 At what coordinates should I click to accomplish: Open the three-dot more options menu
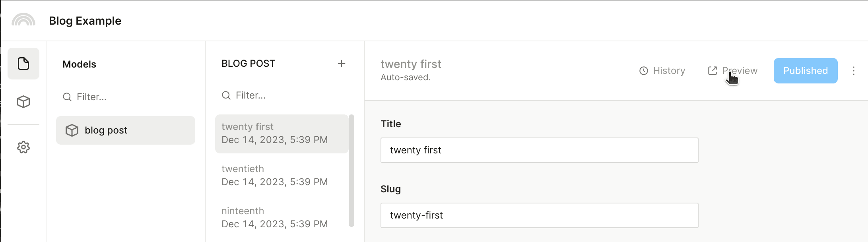853,71
